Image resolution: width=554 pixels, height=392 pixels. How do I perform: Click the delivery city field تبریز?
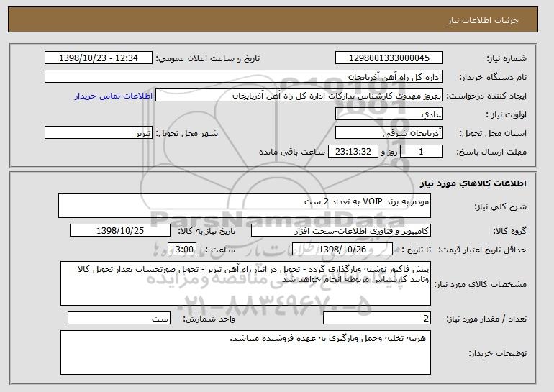point(99,133)
